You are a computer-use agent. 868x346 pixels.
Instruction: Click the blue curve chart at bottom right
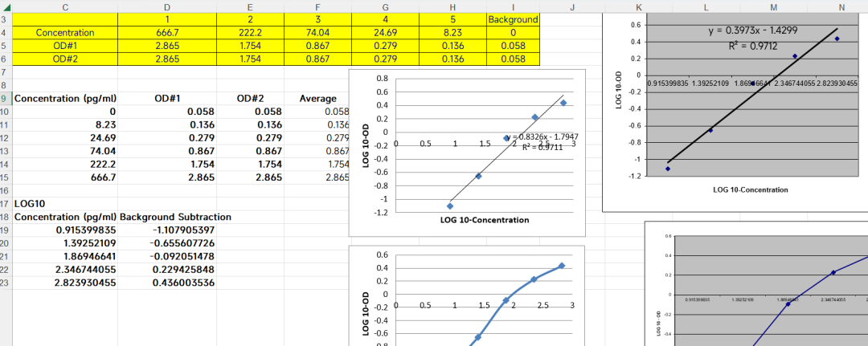756,283
